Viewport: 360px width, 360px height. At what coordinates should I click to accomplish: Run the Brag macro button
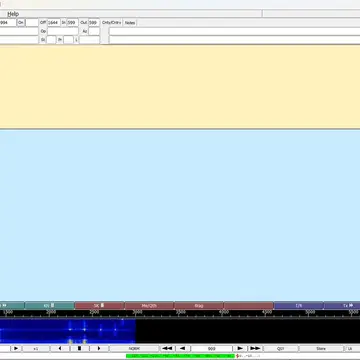tap(199, 305)
